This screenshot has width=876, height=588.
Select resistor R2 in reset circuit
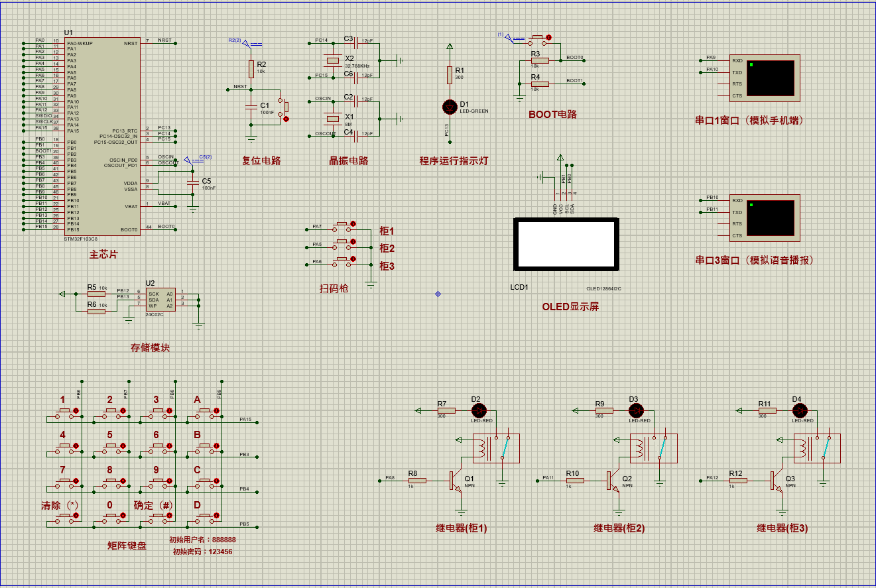[x=251, y=68]
